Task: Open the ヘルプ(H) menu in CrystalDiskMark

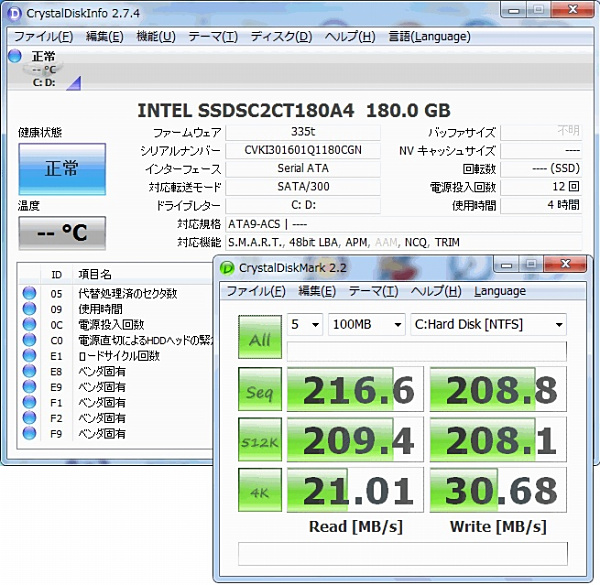Action: (x=436, y=291)
